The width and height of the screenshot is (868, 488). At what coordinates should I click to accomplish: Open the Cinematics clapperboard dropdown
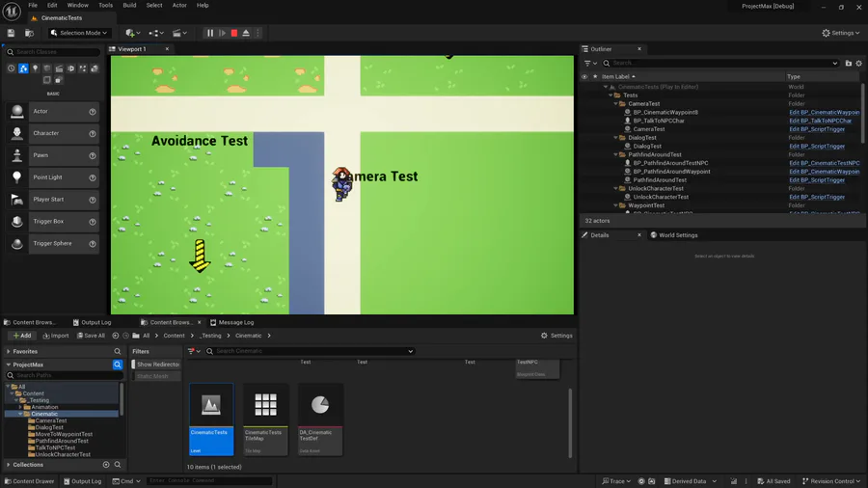[179, 33]
